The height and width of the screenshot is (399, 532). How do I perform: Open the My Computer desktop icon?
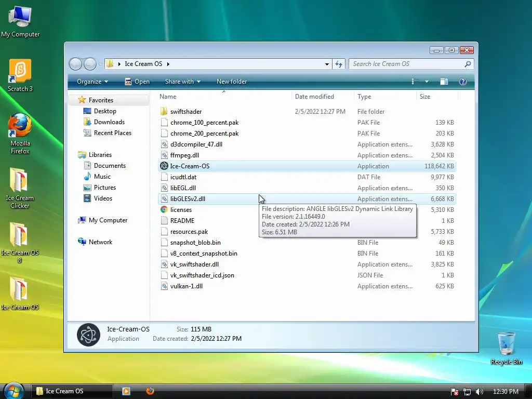(20, 21)
